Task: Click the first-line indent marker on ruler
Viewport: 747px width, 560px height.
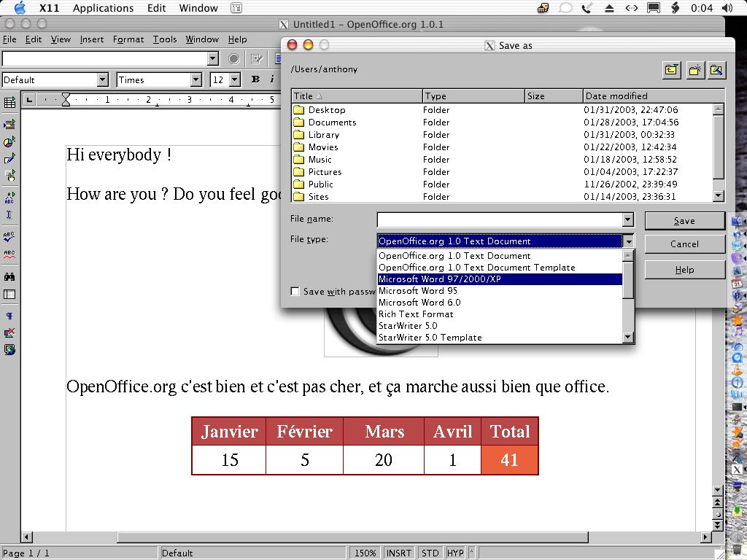Action: (x=66, y=96)
